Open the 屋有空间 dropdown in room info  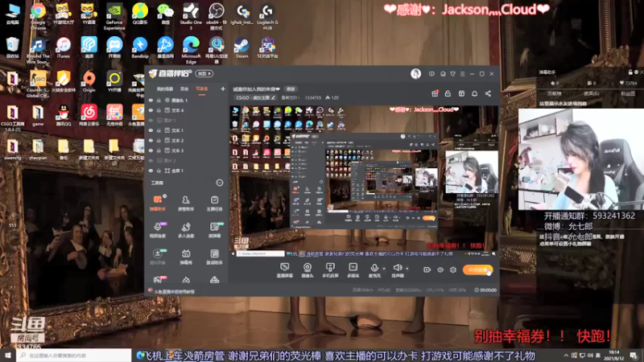290,97
